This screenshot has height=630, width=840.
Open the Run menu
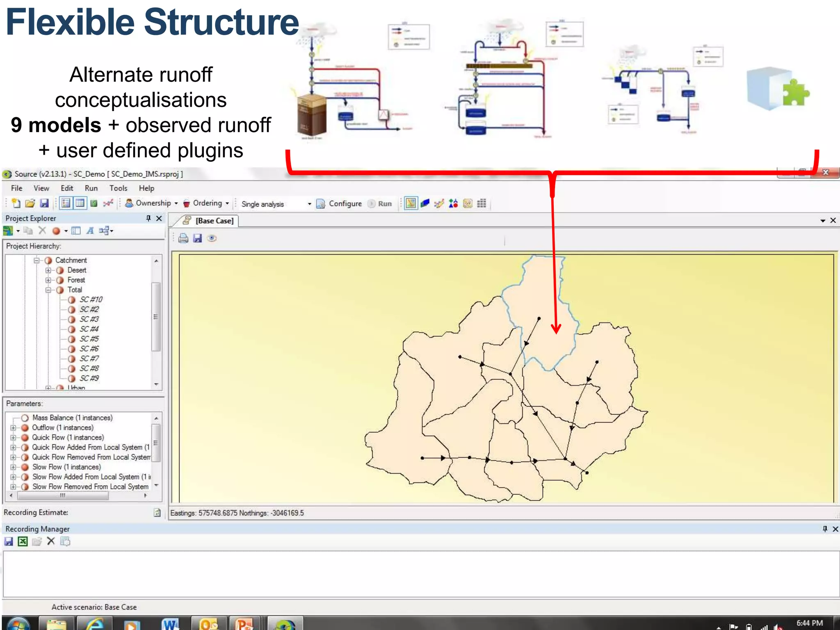pyautogui.click(x=91, y=188)
